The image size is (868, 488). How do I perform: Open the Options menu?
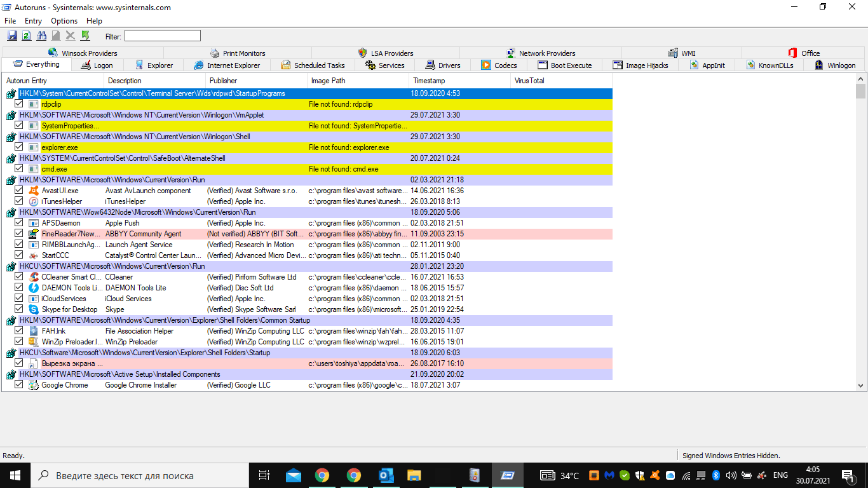pyautogui.click(x=64, y=21)
